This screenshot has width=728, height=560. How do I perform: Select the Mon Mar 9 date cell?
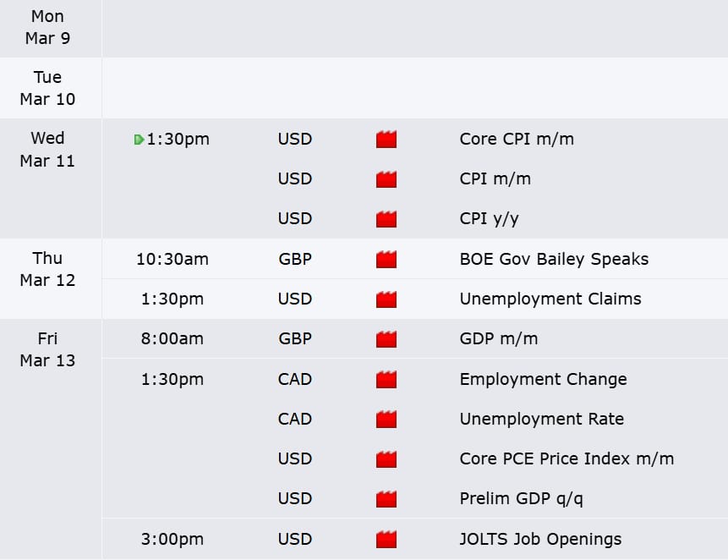pos(48,27)
